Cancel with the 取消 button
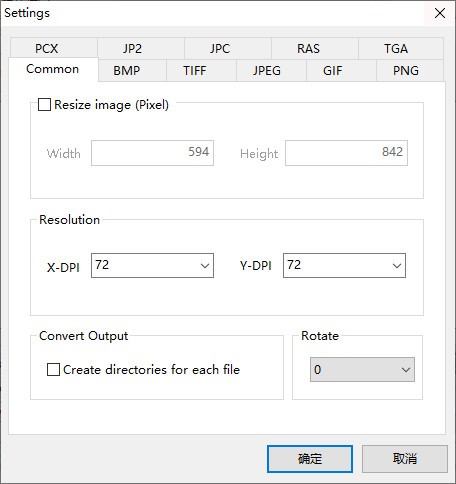This screenshot has width=456, height=484. click(405, 459)
